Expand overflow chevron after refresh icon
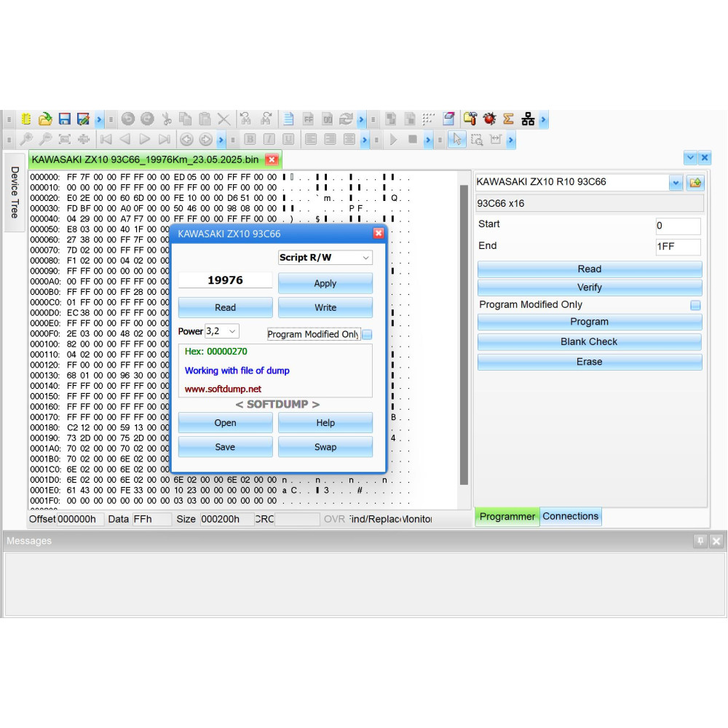 pyautogui.click(x=361, y=119)
